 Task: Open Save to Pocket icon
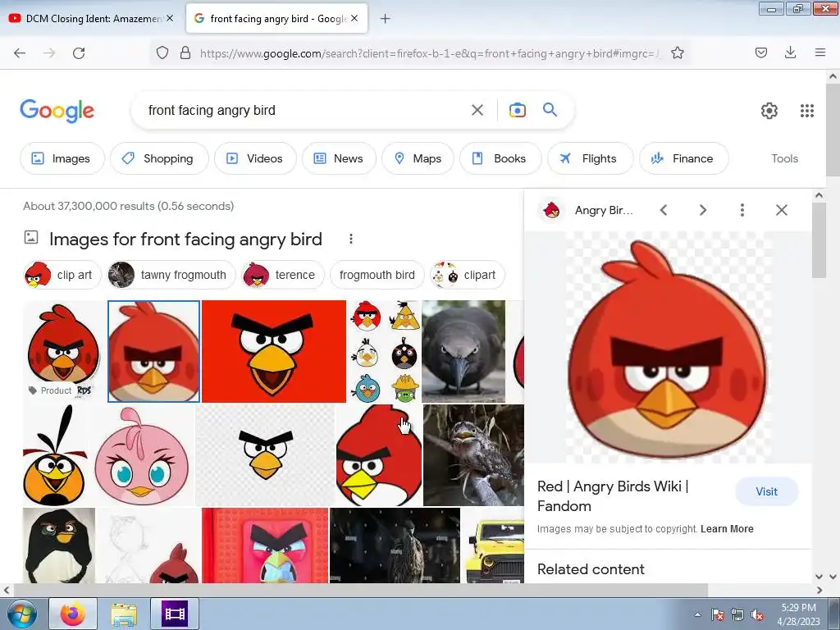click(x=760, y=52)
